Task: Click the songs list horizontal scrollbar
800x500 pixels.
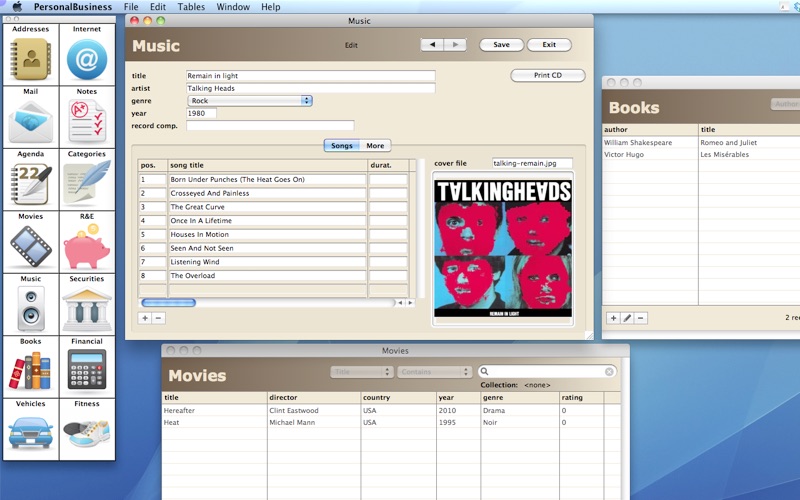Action: pos(270,302)
